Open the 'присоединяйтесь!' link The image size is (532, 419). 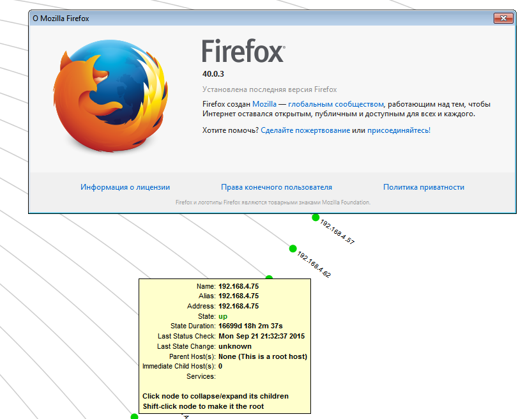click(x=399, y=130)
